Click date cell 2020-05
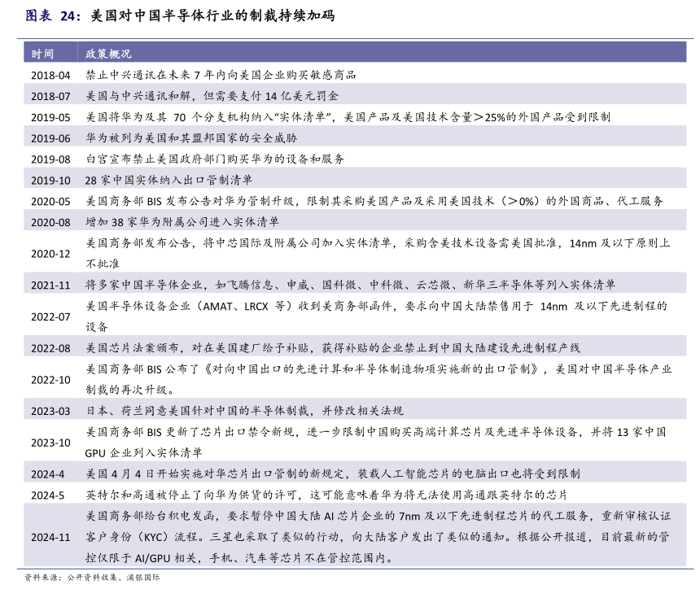This screenshot has width=700, height=589. point(50,201)
